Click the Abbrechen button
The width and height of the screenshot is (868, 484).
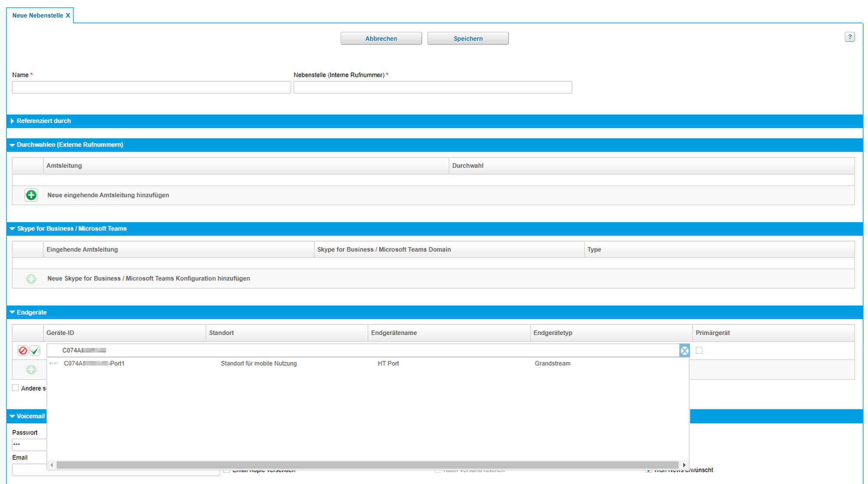tap(381, 39)
